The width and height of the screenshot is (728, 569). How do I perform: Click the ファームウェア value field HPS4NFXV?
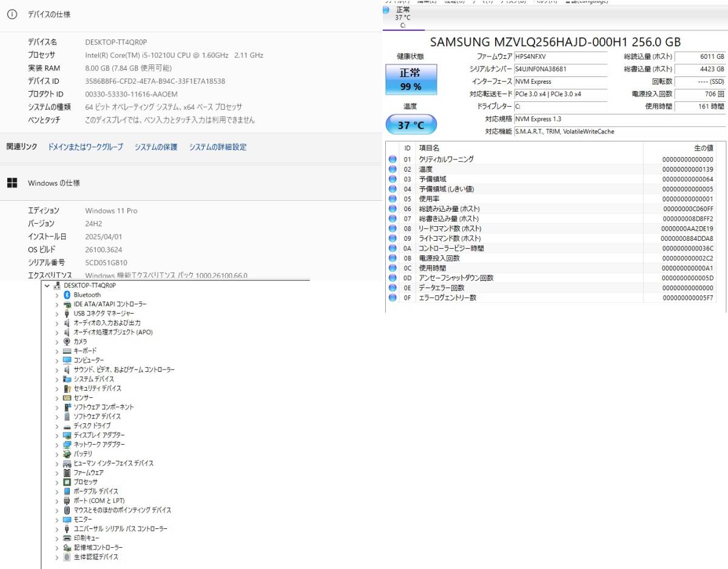pos(560,56)
